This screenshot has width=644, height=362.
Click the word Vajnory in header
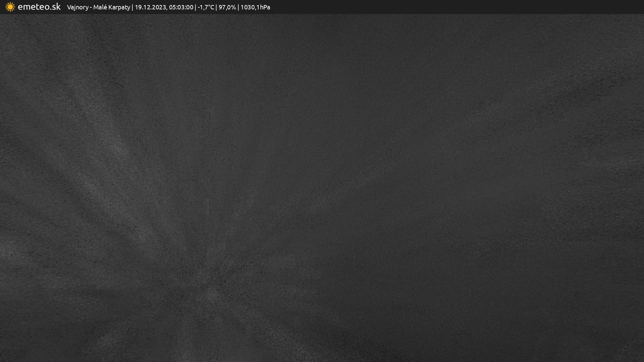tap(77, 7)
